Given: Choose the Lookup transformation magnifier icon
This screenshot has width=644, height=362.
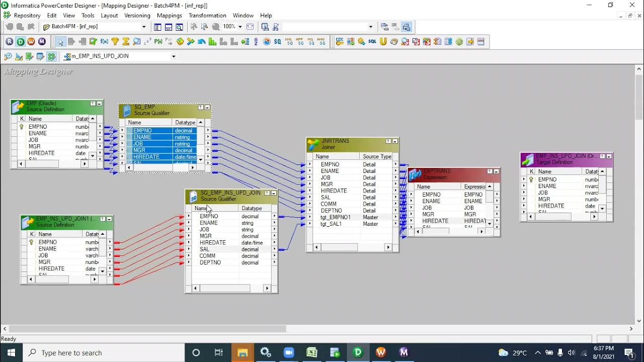Looking at the screenshot, I should point(136,42).
